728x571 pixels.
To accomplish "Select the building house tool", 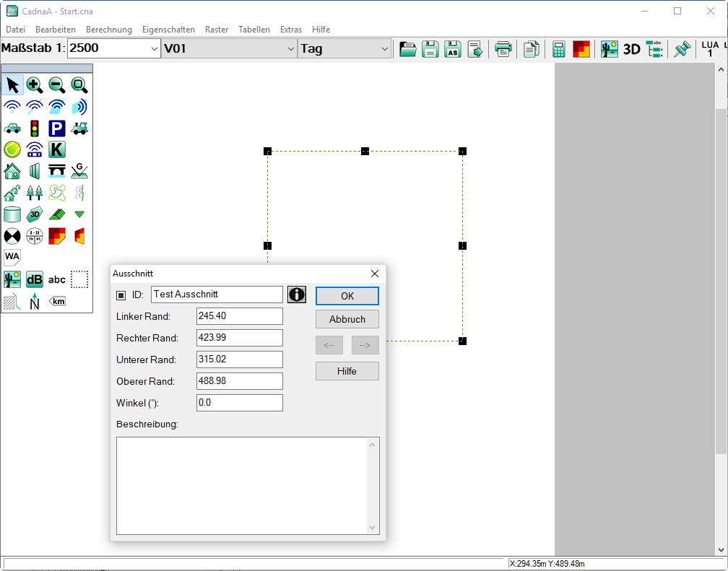I will pos(12,171).
